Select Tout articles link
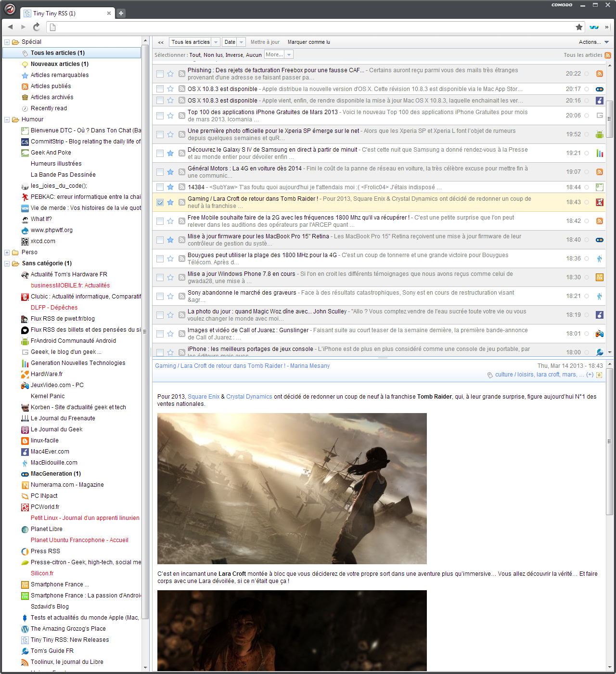Screen dimensions: 616x674 point(195,55)
